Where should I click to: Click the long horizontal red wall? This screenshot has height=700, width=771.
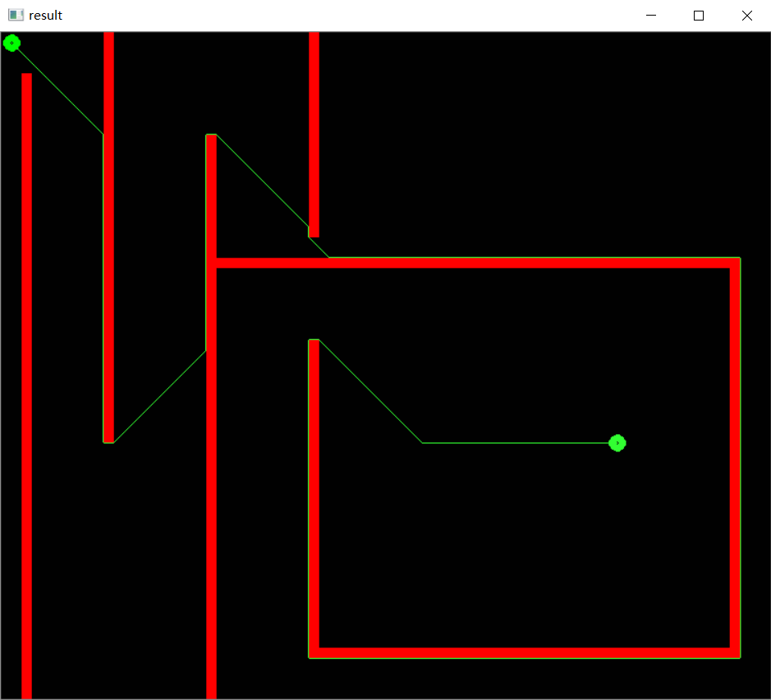493,263
